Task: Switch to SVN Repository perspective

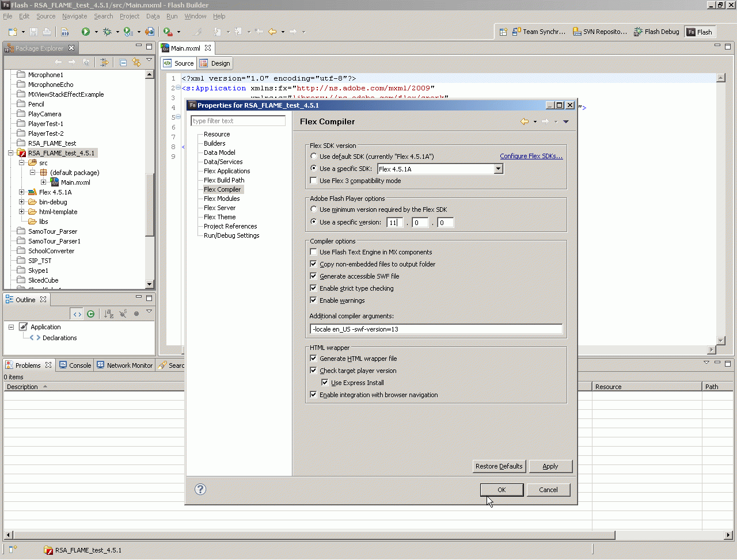Action: pos(600,32)
